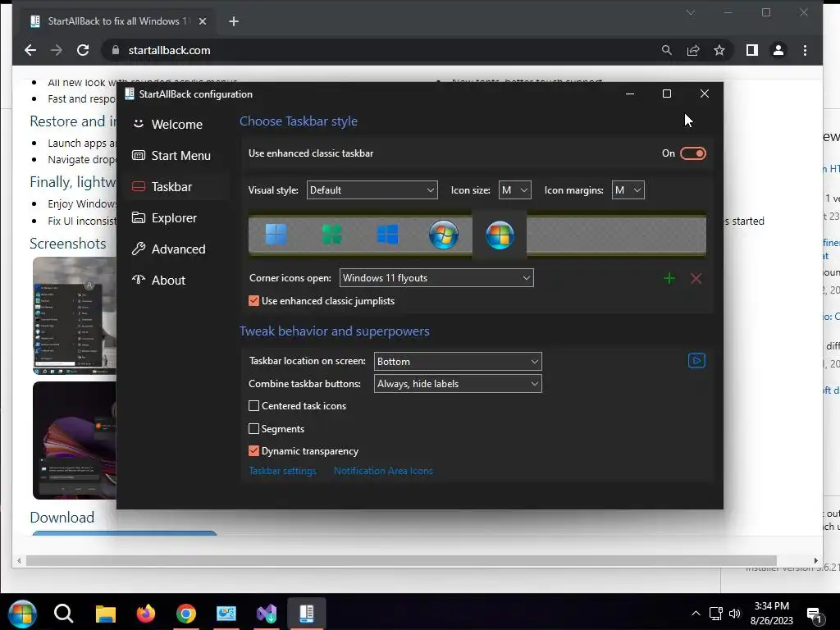Open Chrome from taskbar
This screenshot has width=840, height=630.
(x=186, y=614)
